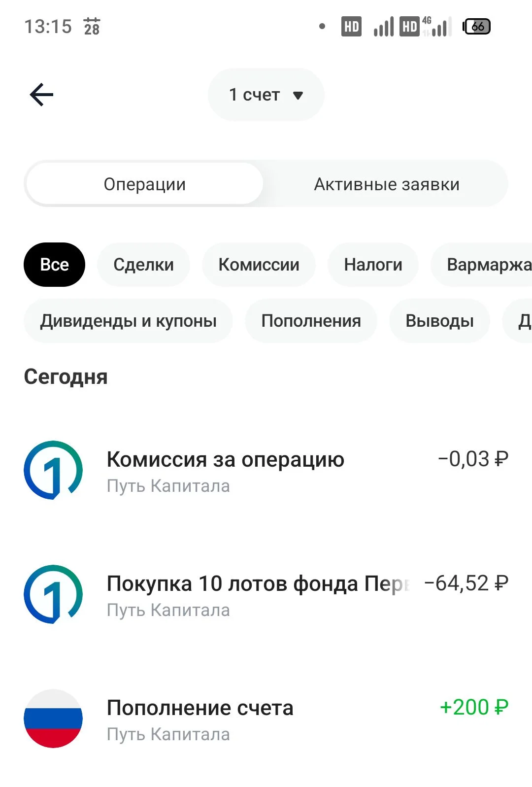Filter operations by Сделки
532x787 pixels.
(x=143, y=265)
